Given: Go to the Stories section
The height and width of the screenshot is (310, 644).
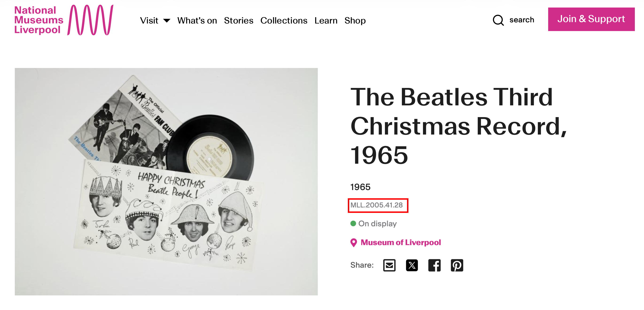Looking at the screenshot, I should coord(238,20).
